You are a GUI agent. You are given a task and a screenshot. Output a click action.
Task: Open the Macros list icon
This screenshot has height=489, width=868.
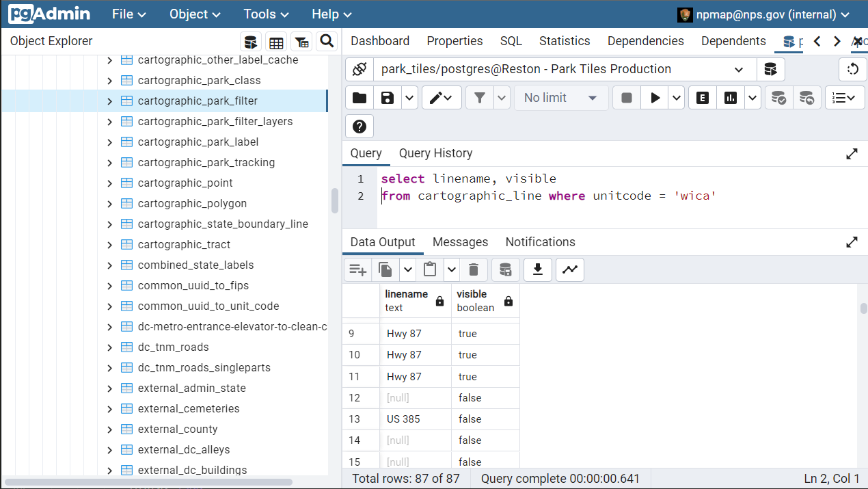[x=845, y=98]
